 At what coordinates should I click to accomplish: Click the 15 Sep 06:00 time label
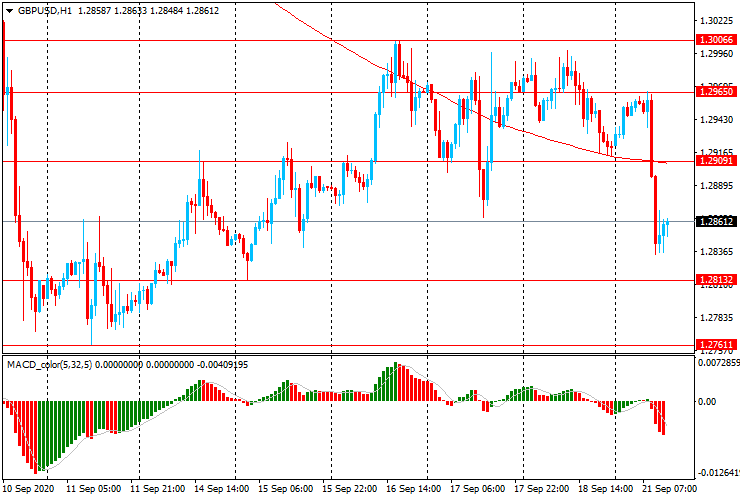click(x=286, y=489)
